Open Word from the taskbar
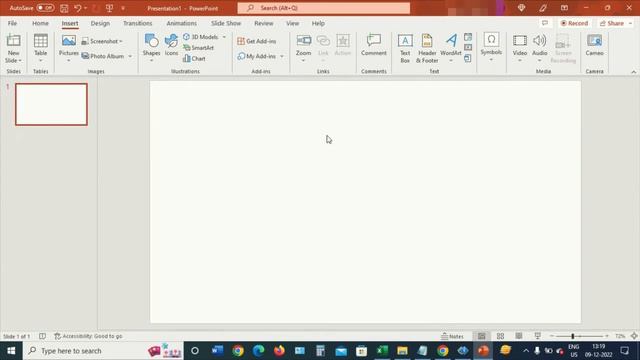 [217, 351]
